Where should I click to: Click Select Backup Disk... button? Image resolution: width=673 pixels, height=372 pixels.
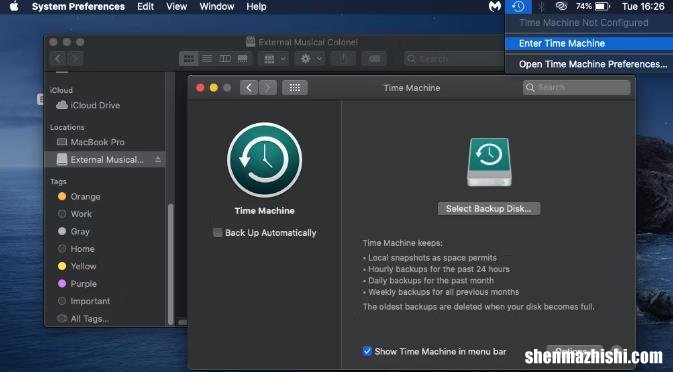pos(489,209)
